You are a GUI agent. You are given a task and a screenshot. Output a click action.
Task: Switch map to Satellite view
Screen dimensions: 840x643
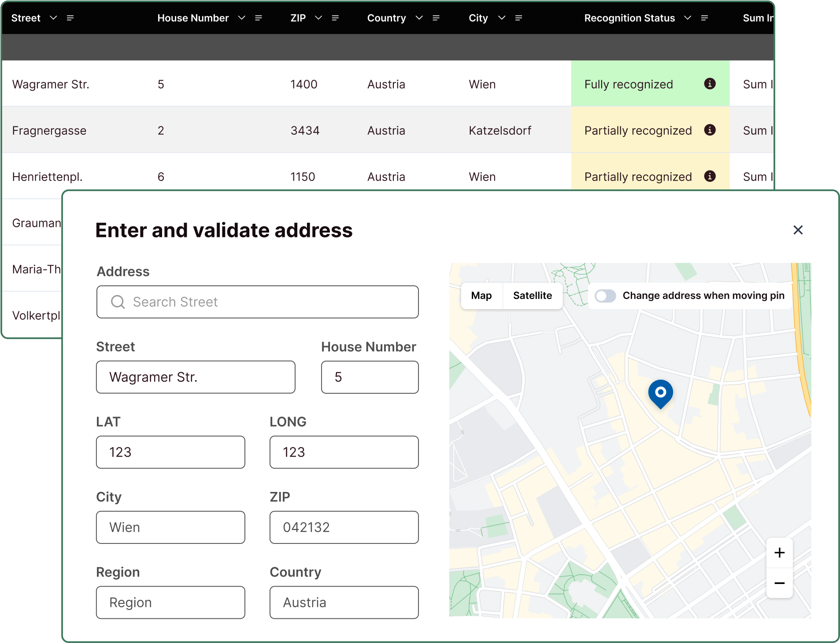tap(532, 296)
